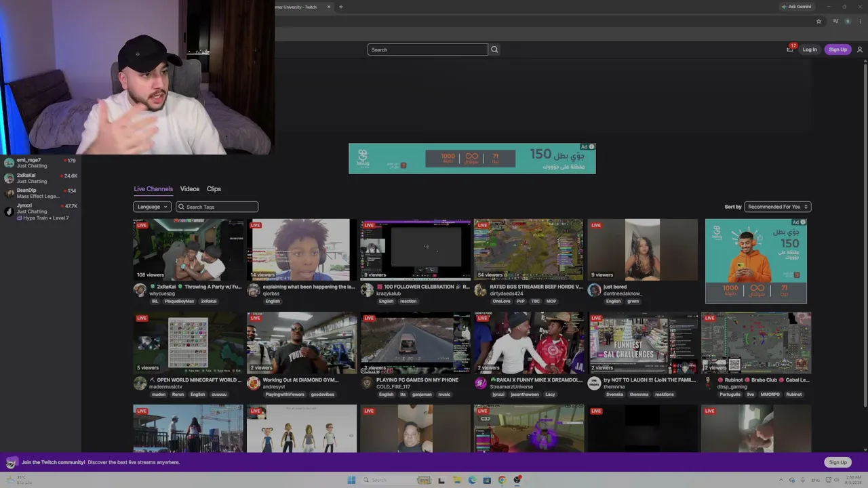
Task: Click the 'explaining what been happening' stream title
Action: [x=309, y=287]
